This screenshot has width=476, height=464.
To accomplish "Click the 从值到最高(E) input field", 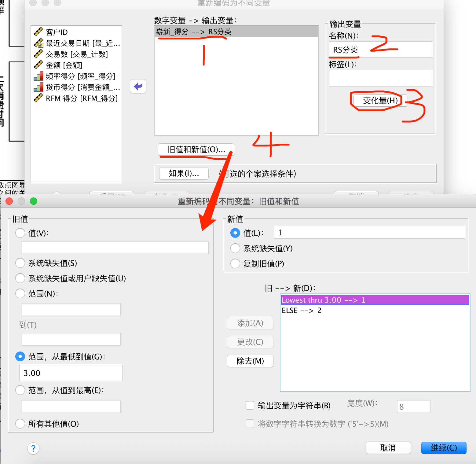I will coord(71,407).
